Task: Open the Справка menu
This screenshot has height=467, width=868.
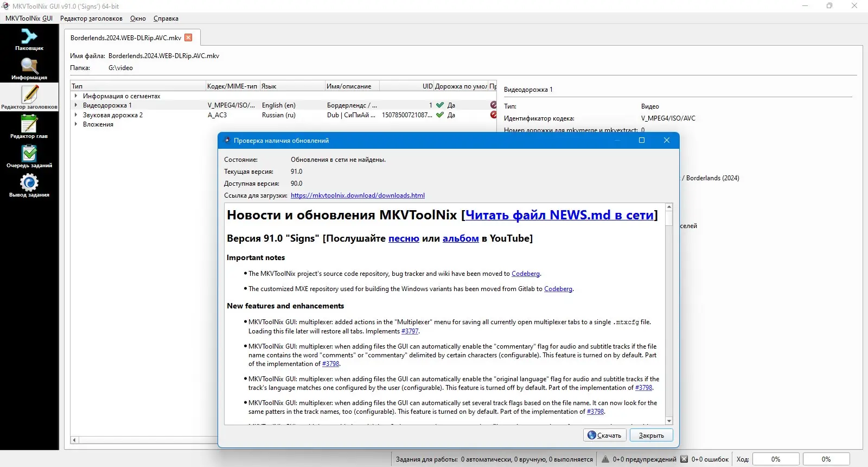Action: click(x=166, y=18)
